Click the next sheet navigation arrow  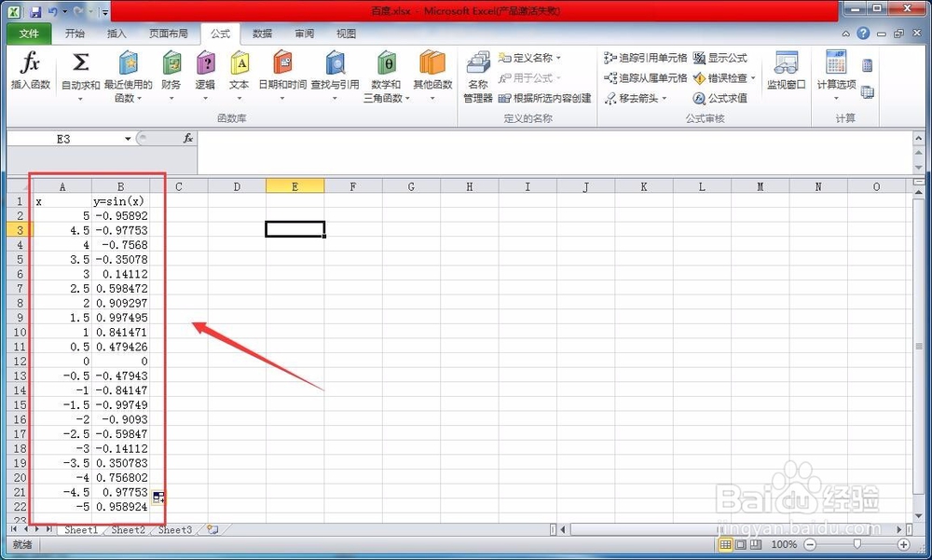pos(37,528)
